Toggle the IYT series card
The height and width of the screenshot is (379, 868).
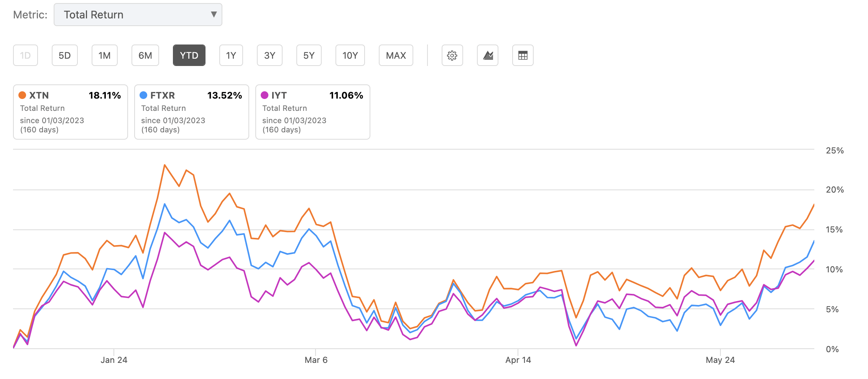pyautogui.click(x=312, y=112)
